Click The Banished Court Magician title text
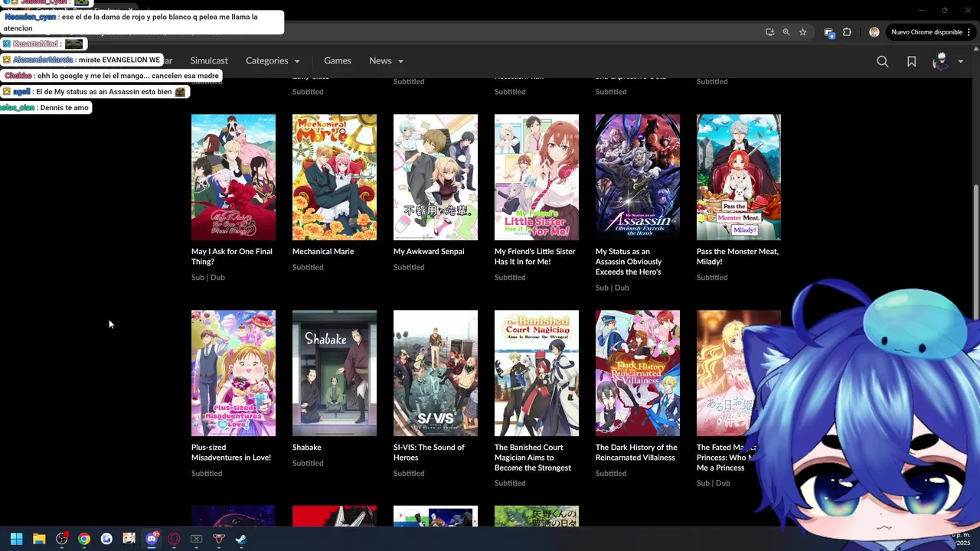 (533, 458)
